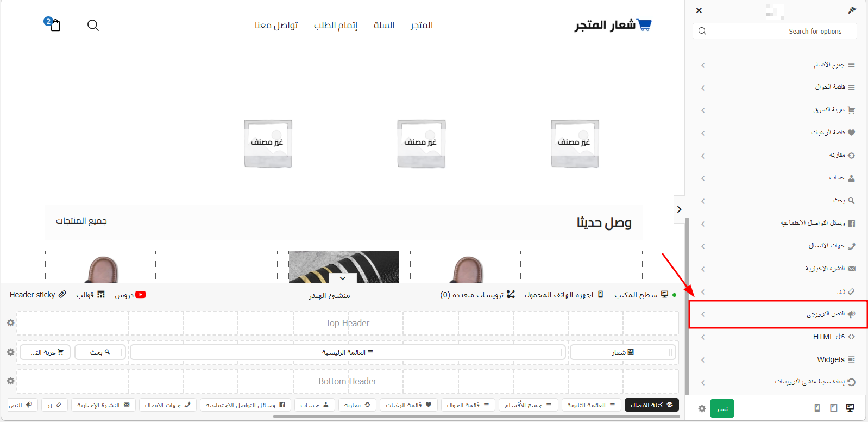Click the Search for options field

pos(775,31)
